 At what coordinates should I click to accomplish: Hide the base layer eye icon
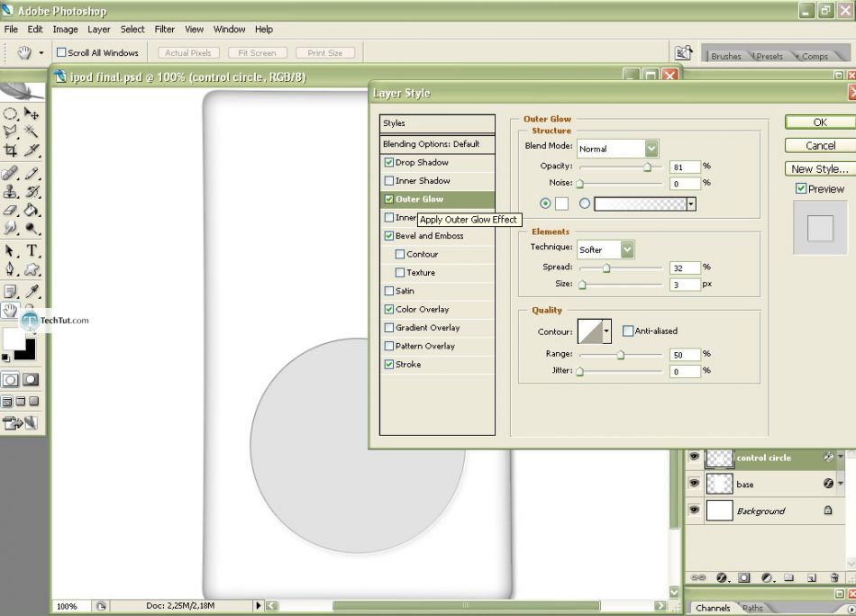tap(694, 483)
